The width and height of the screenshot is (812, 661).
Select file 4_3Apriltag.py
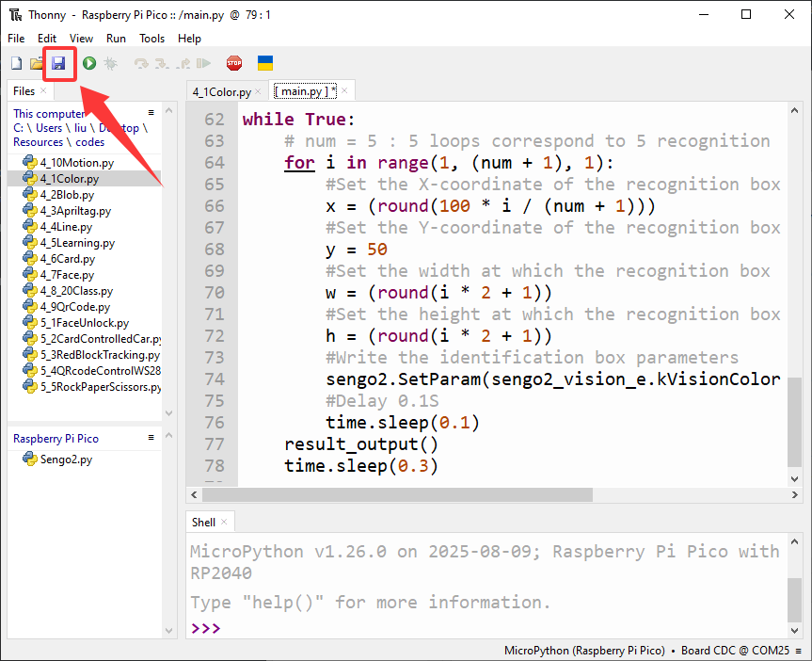click(x=75, y=211)
